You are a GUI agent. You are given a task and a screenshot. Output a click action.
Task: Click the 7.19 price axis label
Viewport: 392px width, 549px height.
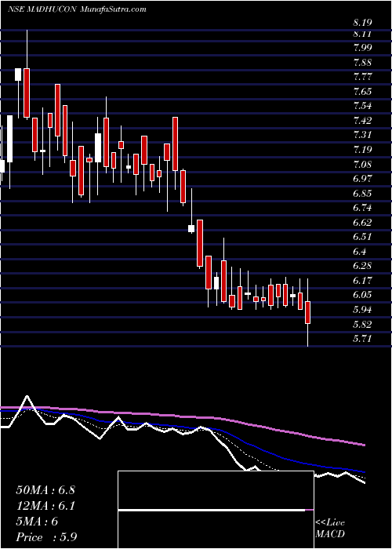point(362,150)
